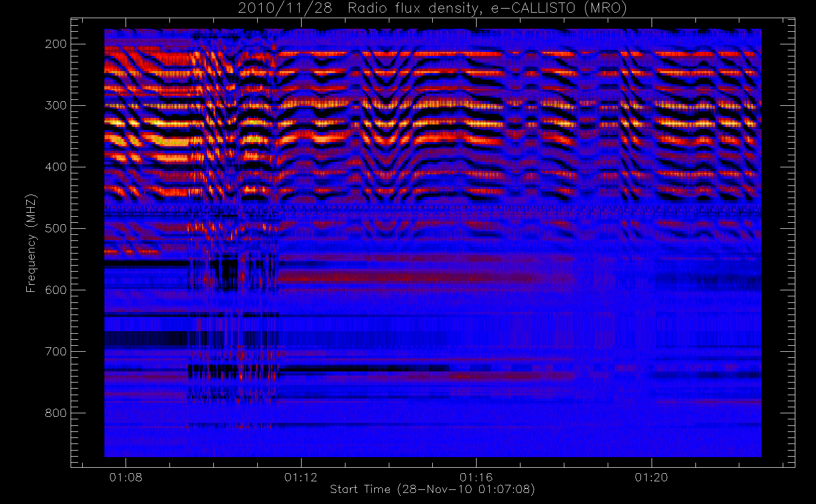Click the plot title '2010/11/28 Radio flux density'
The height and width of the screenshot is (504, 816).
[x=432, y=9]
